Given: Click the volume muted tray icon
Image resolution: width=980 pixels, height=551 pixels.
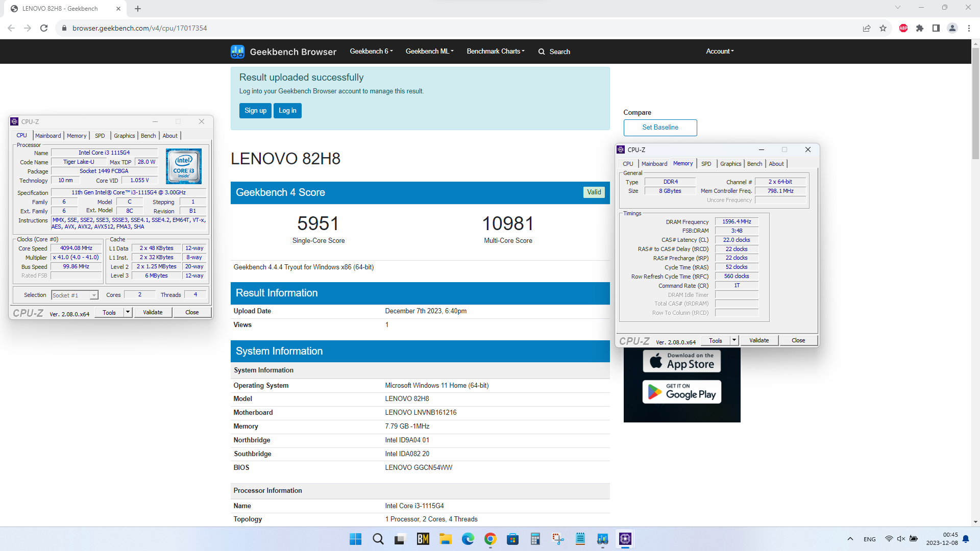Looking at the screenshot, I should pyautogui.click(x=901, y=539).
